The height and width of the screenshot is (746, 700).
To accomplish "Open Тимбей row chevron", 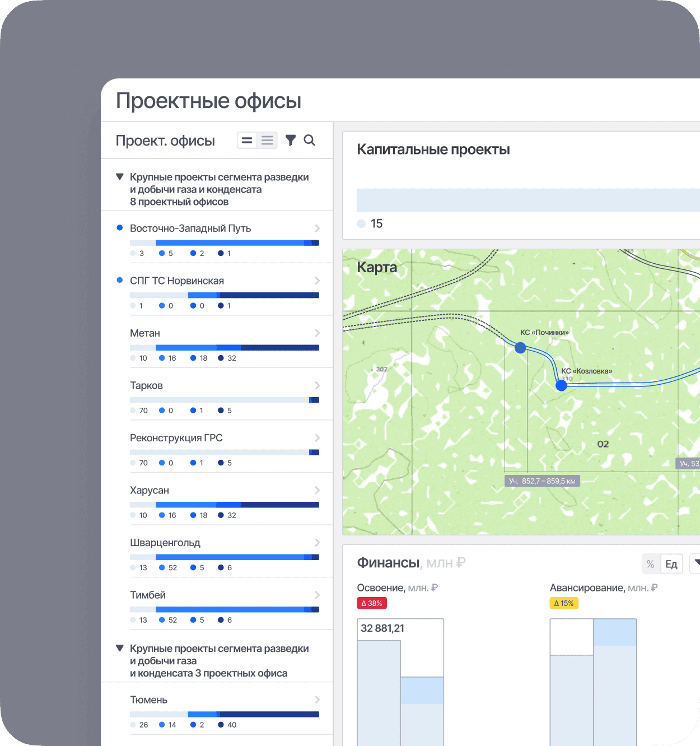I will coord(318,595).
